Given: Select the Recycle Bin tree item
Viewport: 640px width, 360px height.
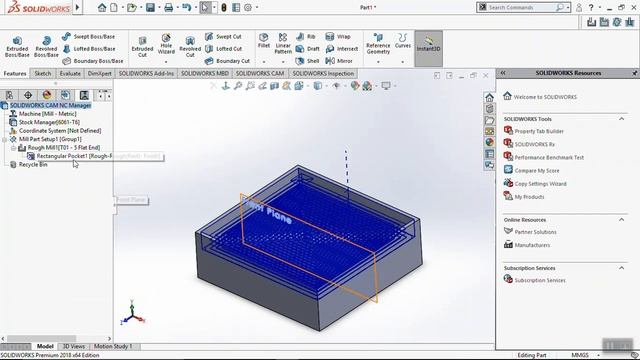Looking at the screenshot, I should [33, 164].
